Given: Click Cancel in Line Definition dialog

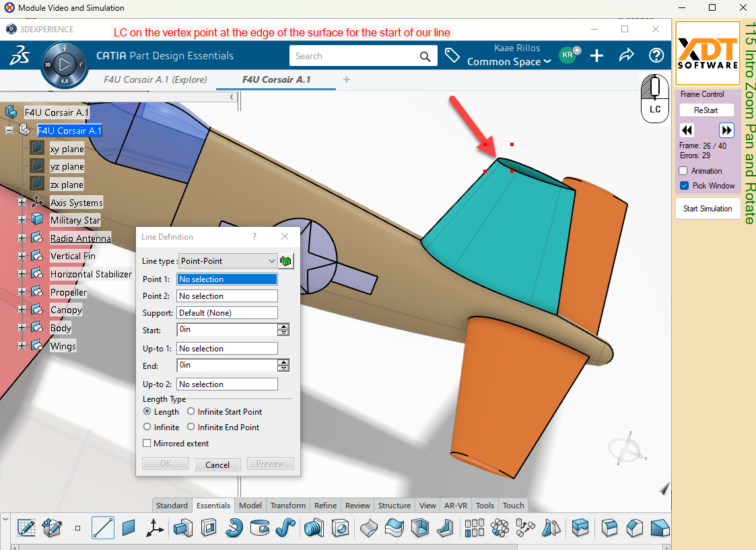Looking at the screenshot, I should (x=217, y=465).
